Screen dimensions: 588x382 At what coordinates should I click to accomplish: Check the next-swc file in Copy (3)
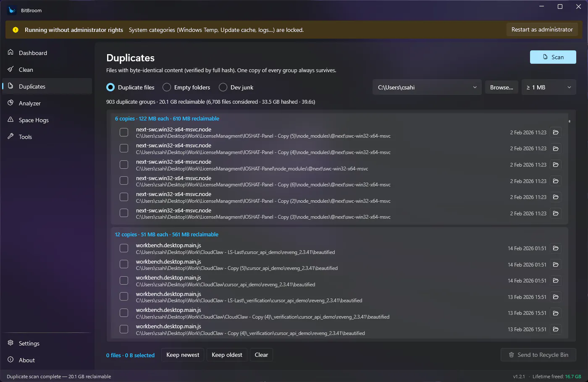click(124, 213)
